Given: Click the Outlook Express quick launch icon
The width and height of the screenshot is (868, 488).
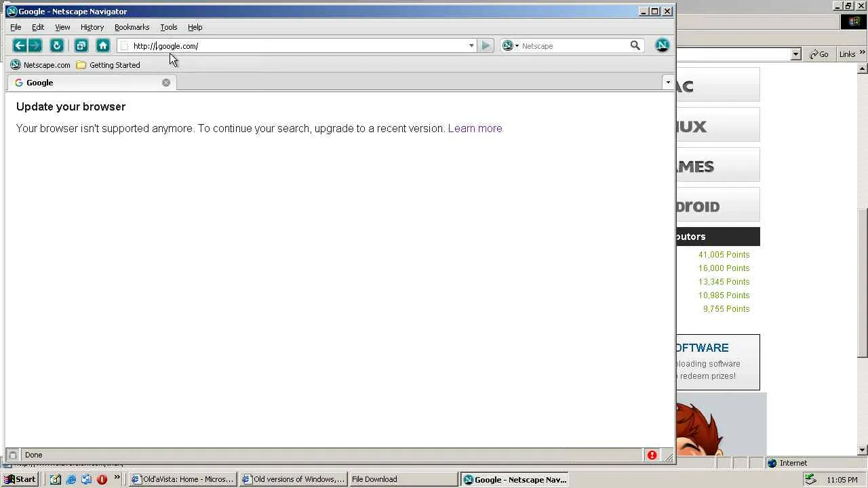Looking at the screenshot, I should click(x=86, y=479).
